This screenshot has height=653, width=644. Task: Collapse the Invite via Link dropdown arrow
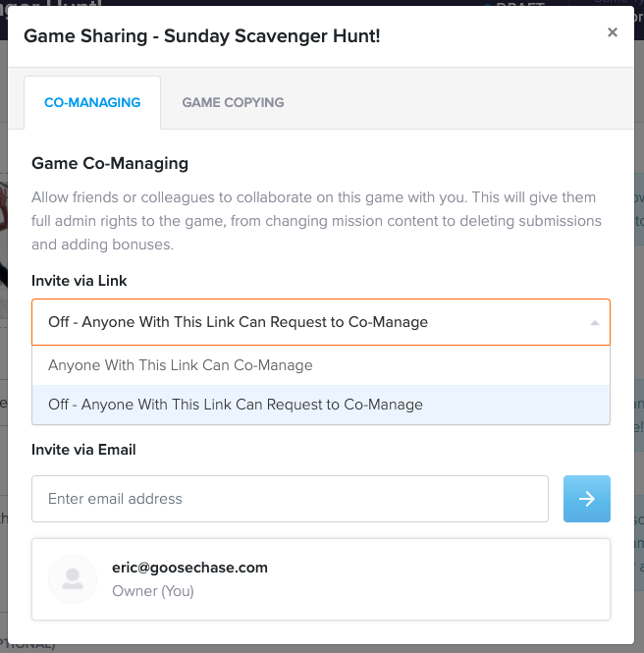point(595,323)
